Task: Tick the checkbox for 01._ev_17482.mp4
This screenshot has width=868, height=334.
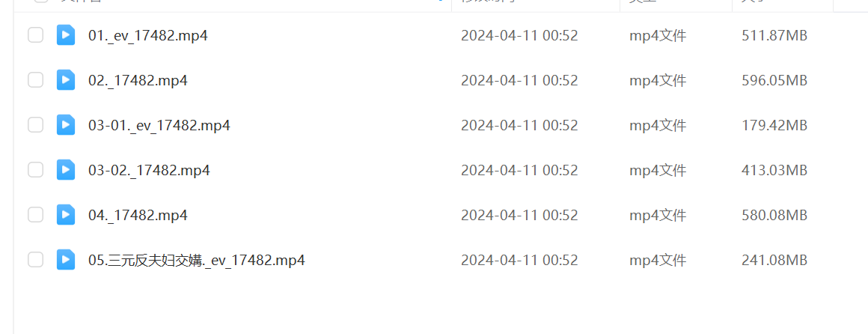Action: [35, 35]
